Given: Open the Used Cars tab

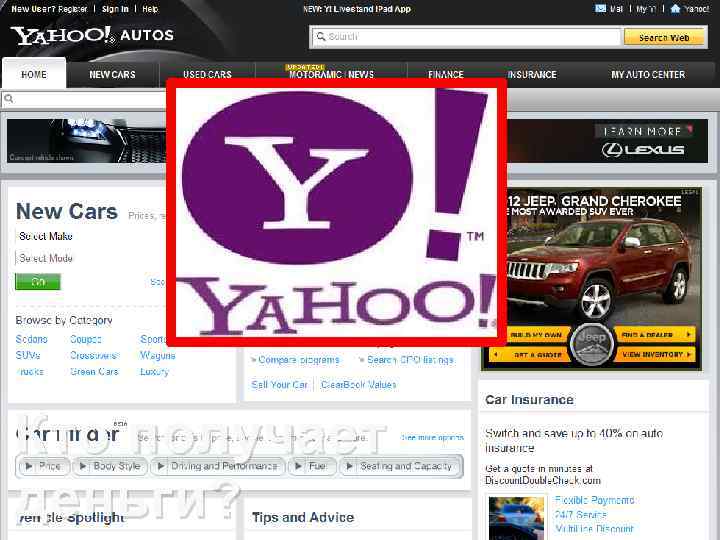Looking at the screenshot, I should click(207, 73).
